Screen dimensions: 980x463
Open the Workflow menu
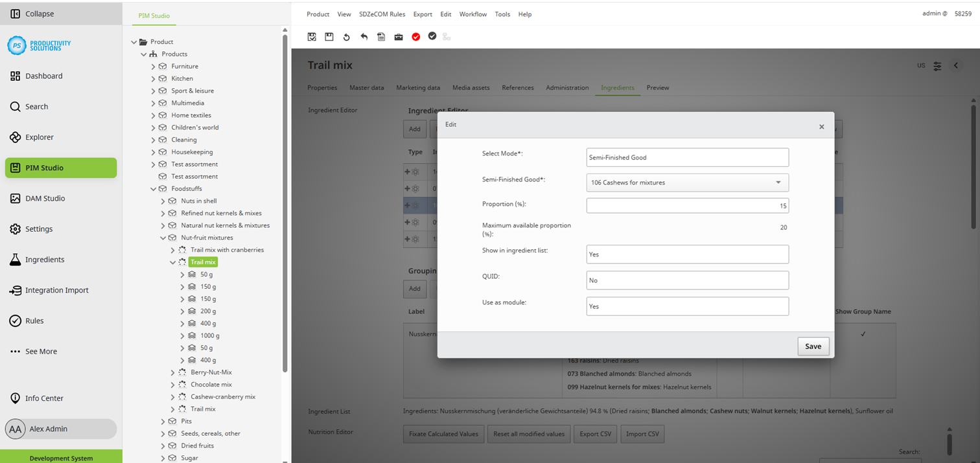pos(473,14)
